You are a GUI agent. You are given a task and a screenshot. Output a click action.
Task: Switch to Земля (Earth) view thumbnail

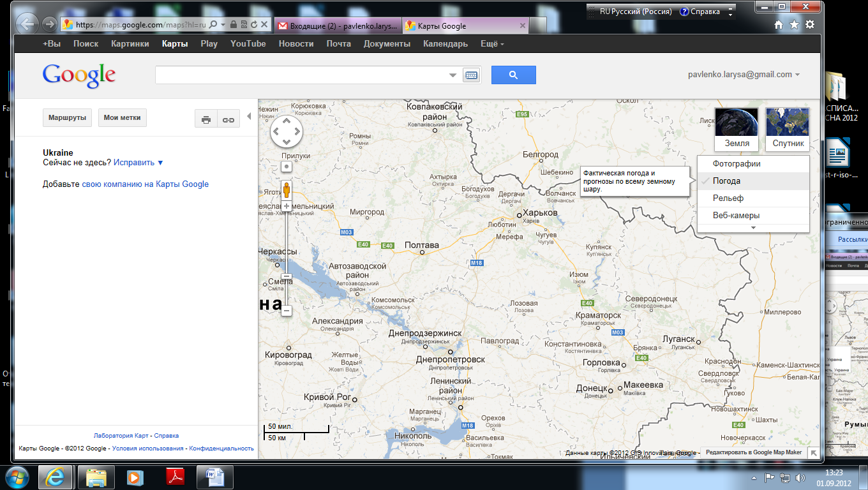pyautogui.click(x=737, y=129)
